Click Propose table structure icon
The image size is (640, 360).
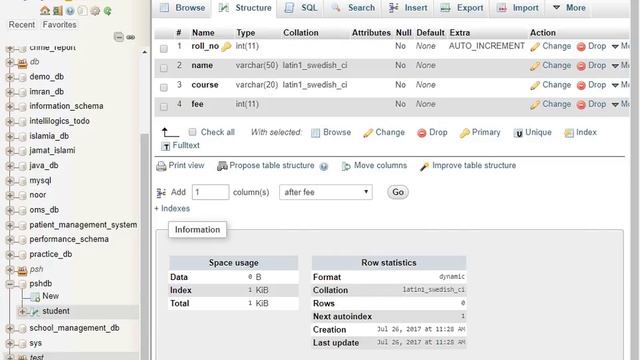click(x=222, y=166)
